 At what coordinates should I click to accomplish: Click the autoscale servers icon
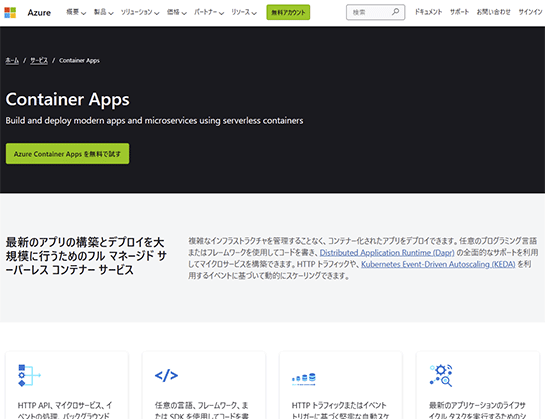[x=304, y=379]
